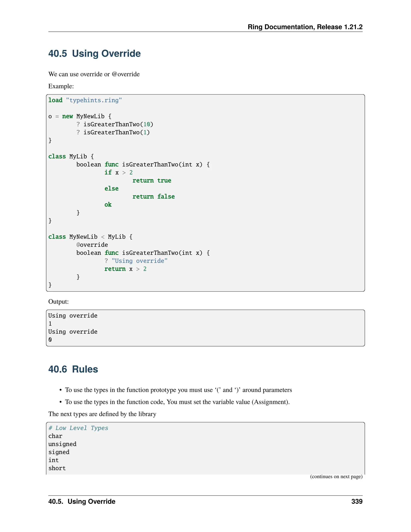This screenshot has width=411, height=532.
Task: Click the "unsigned" type in the list
Action: 62,444
